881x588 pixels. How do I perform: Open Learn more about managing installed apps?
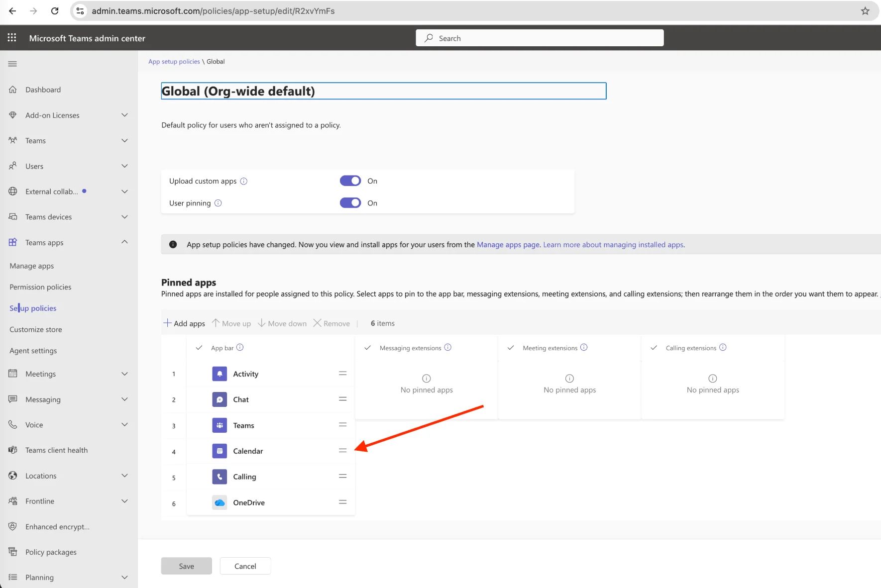click(x=613, y=245)
